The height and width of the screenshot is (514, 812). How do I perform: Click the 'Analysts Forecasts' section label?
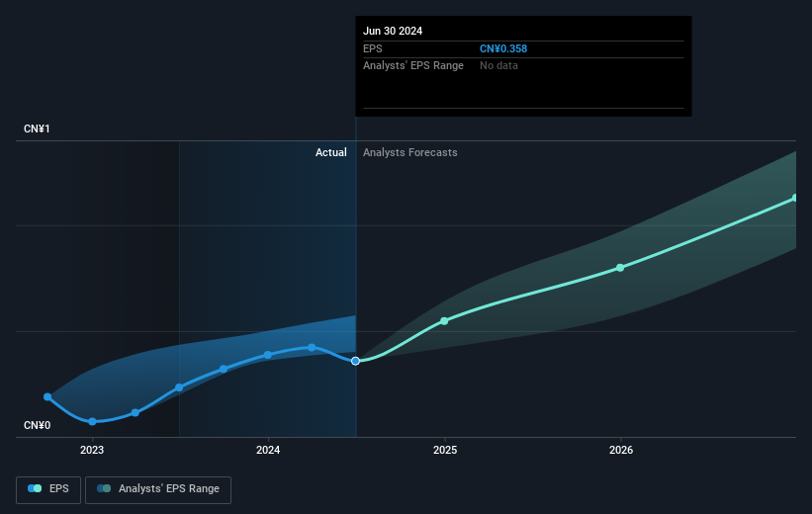410,152
